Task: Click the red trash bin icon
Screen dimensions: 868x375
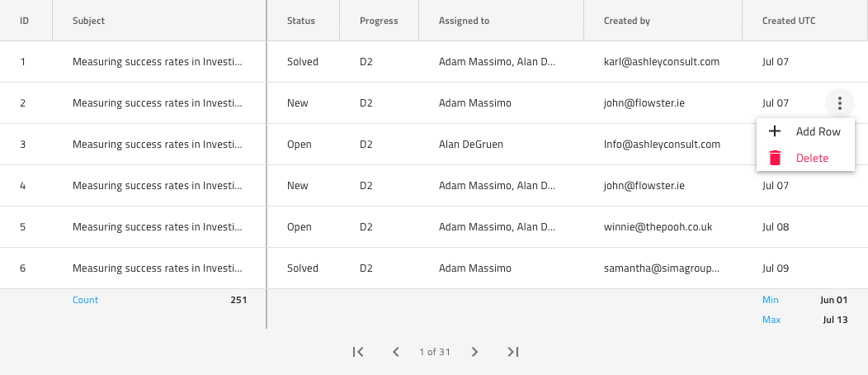Action: tap(775, 158)
